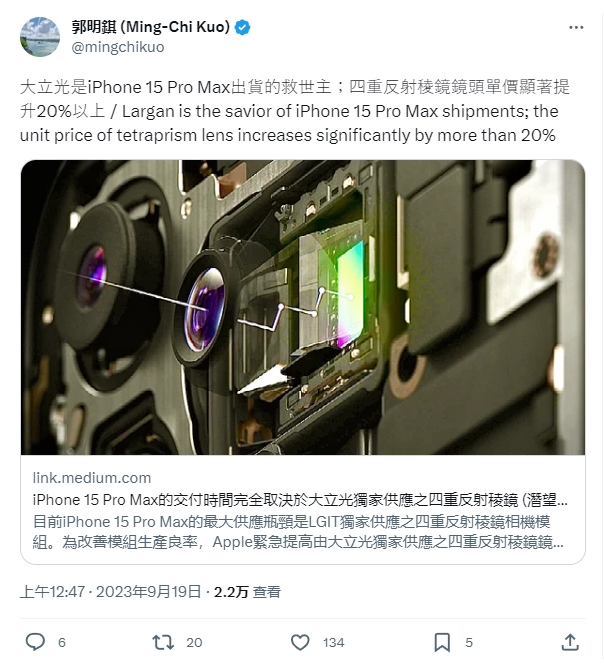The image size is (604, 668).
Task: Click the share upload icon
Action: (570, 642)
